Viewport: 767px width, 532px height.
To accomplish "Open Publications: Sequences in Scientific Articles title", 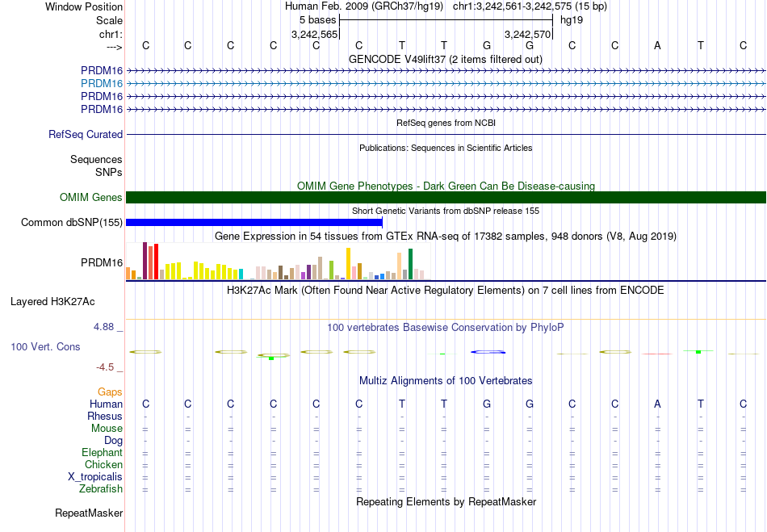I will [x=446, y=148].
